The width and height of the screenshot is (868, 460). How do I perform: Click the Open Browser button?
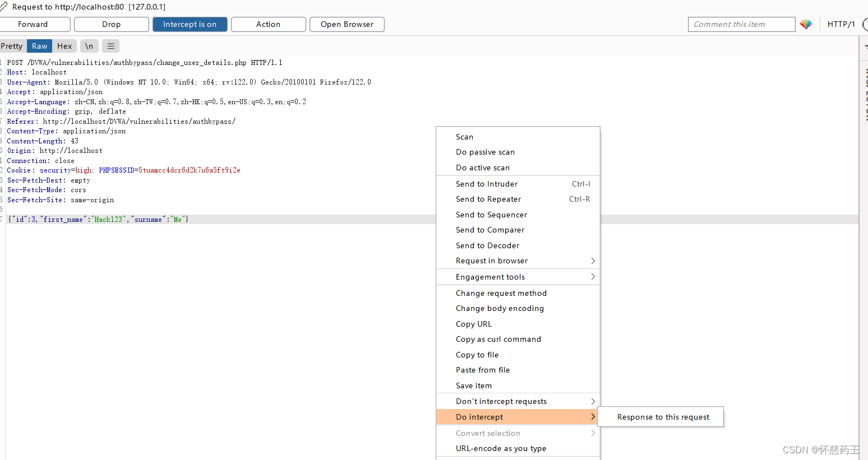pos(347,24)
